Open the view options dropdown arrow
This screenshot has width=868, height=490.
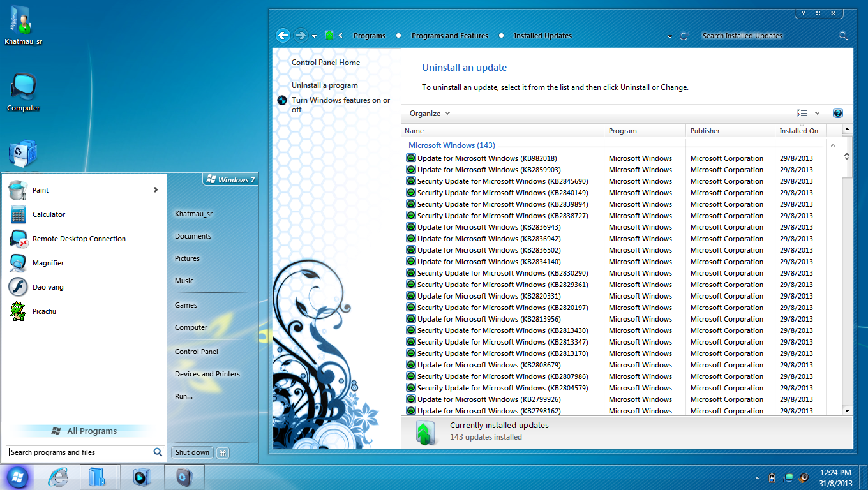coord(817,114)
